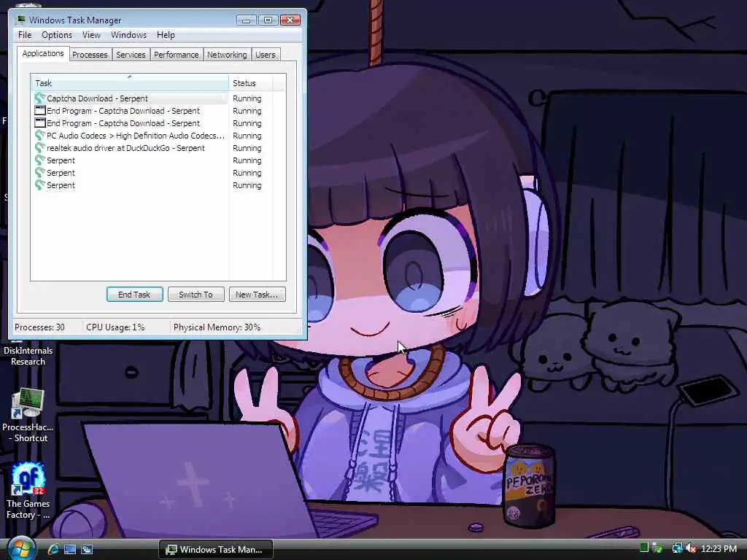Click window icon of first 'End Program - Captcha Download' row

tap(40, 111)
